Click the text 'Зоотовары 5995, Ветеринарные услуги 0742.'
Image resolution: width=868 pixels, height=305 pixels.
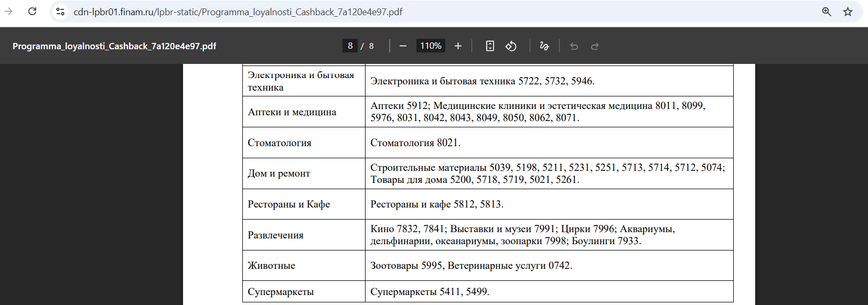click(471, 266)
